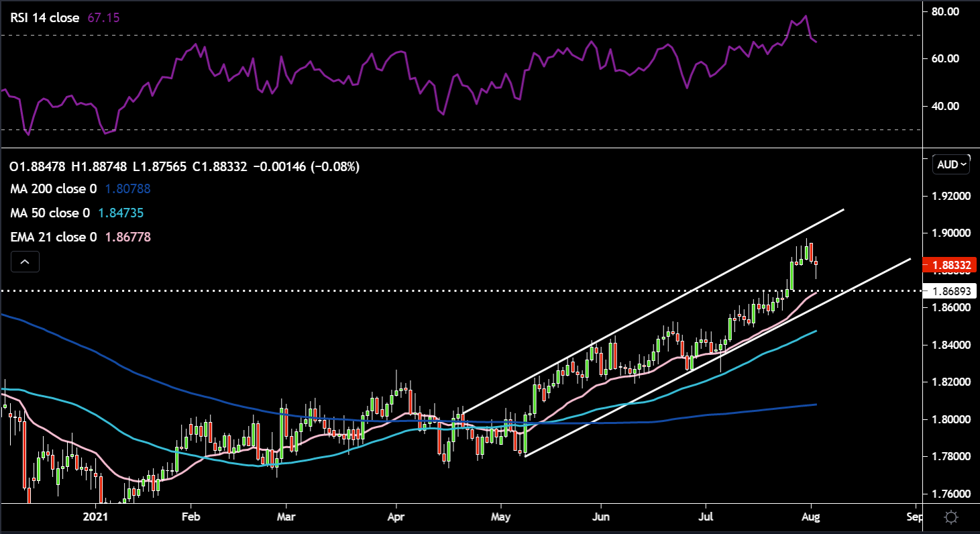Click the Mar label on time axis

[286, 518]
